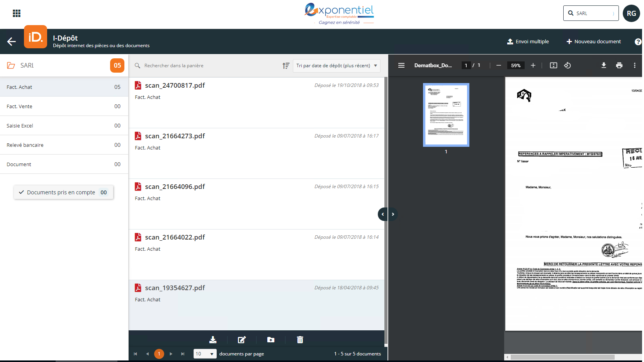Open documents per page dropdown
The image size is (644, 362).
(205, 354)
